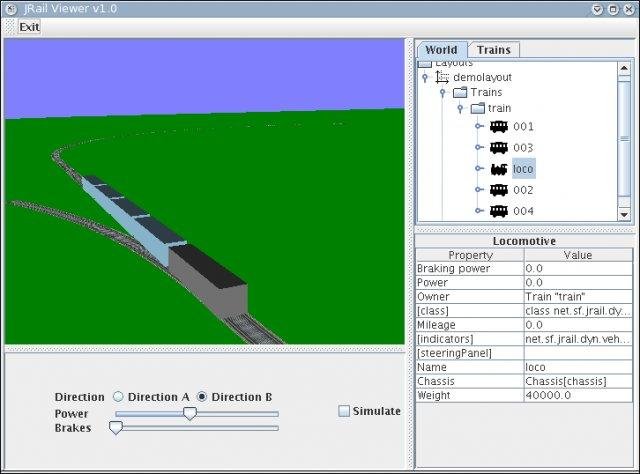Select the carriage icon for 004
Viewport: 640px width, 474px height.
click(499, 211)
